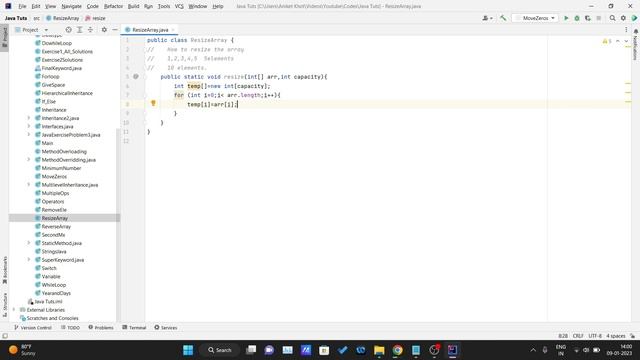The image size is (640, 360).
Task: Select opened file target icon in Project panel
Action: (x=69, y=30)
